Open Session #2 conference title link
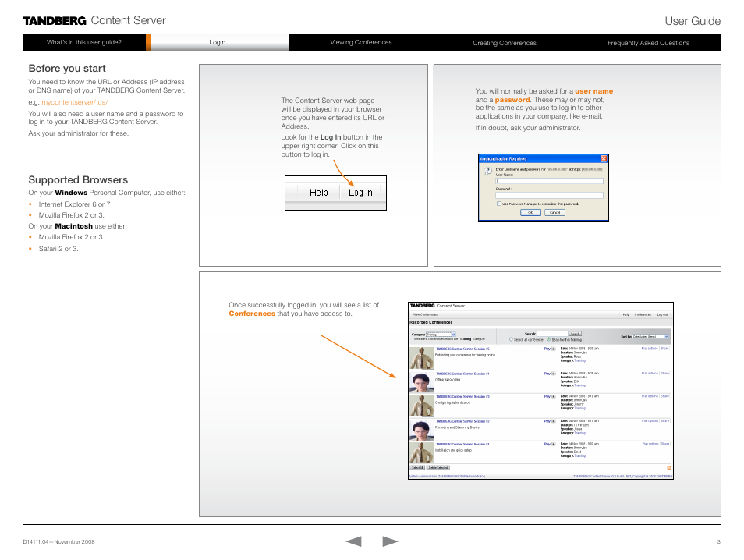This screenshot has width=744, height=560. point(462,421)
